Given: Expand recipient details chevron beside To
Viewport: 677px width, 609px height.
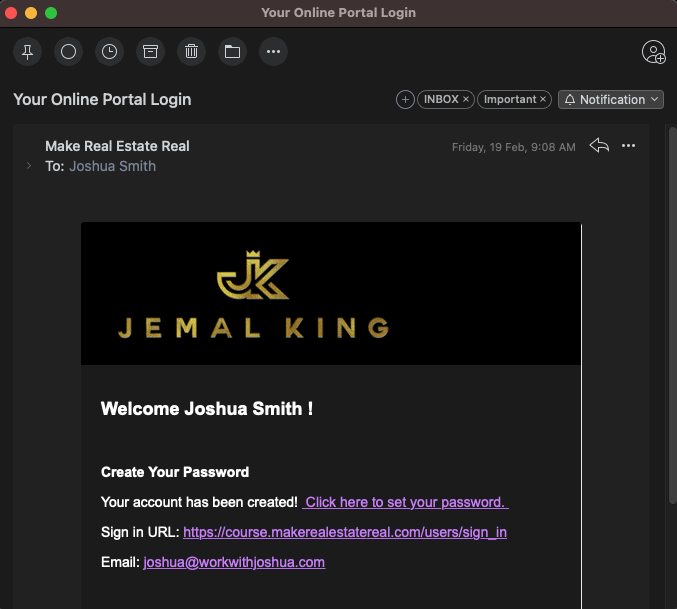Looking at the screenshot, I should 28,166.
